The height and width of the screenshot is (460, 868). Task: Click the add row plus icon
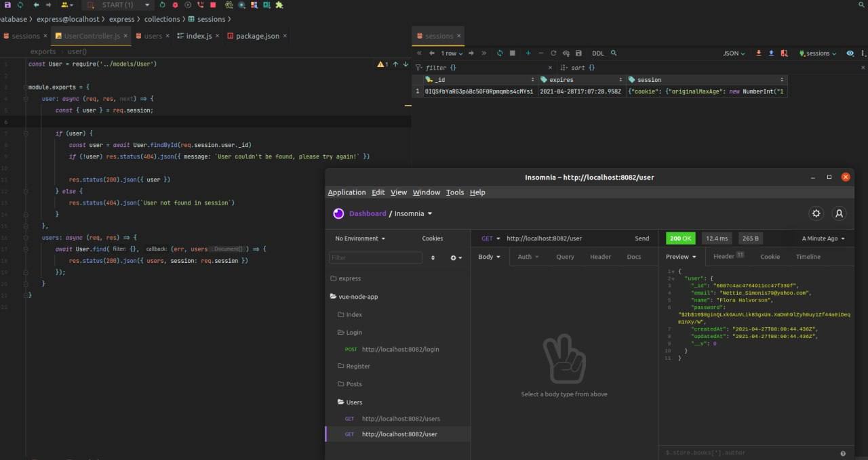tap(528, 54)
